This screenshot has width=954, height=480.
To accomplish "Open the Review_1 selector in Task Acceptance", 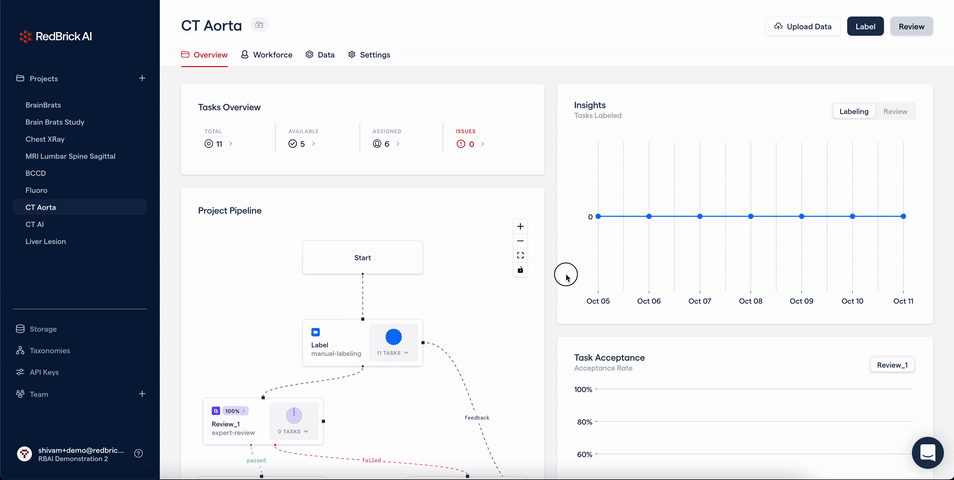I will click(892, 365).
